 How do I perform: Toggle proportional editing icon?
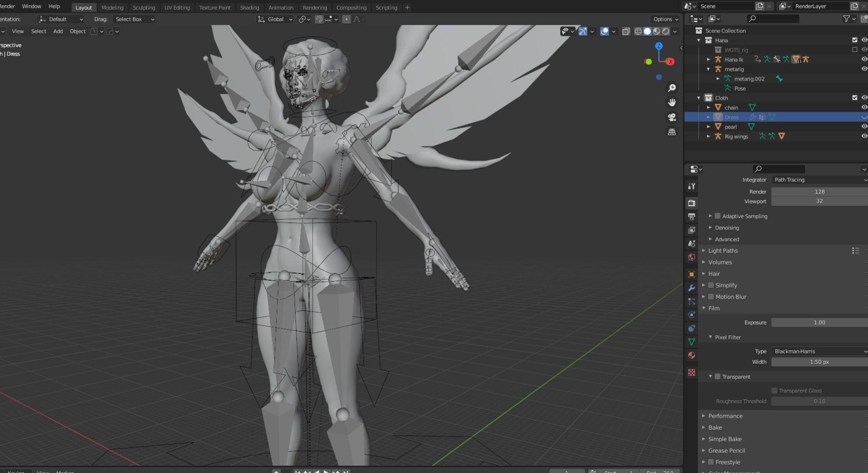click(346, 19)
